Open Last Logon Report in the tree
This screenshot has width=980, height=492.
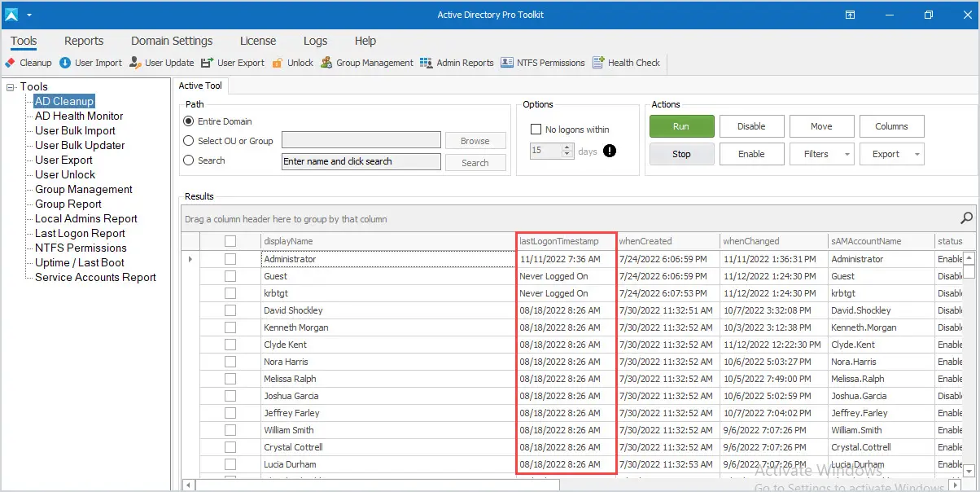pyautogui.click(x=80, y=233)
